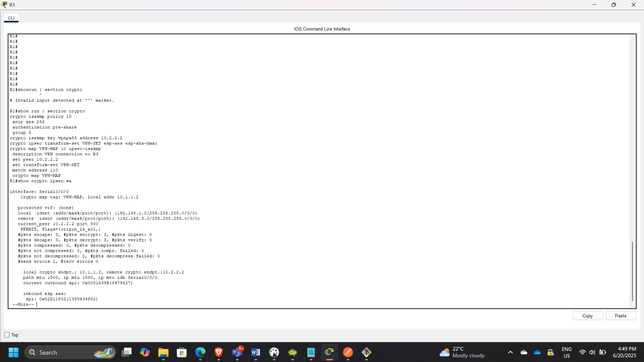The height and width of the screenshot is (362, 644).
Task: Open the clock and date panel
Action: 624,352
